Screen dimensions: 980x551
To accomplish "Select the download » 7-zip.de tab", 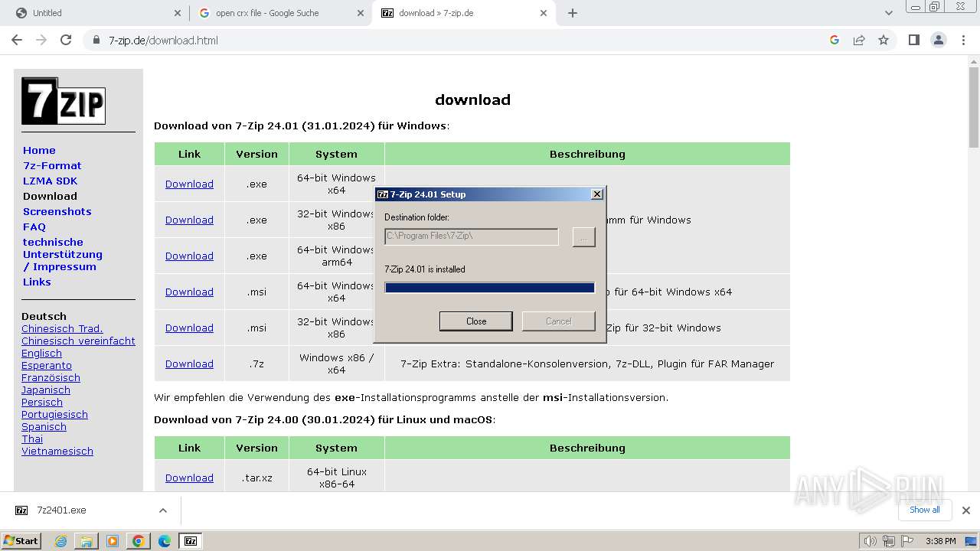I will pyautogui.click(x=463, y=13).
